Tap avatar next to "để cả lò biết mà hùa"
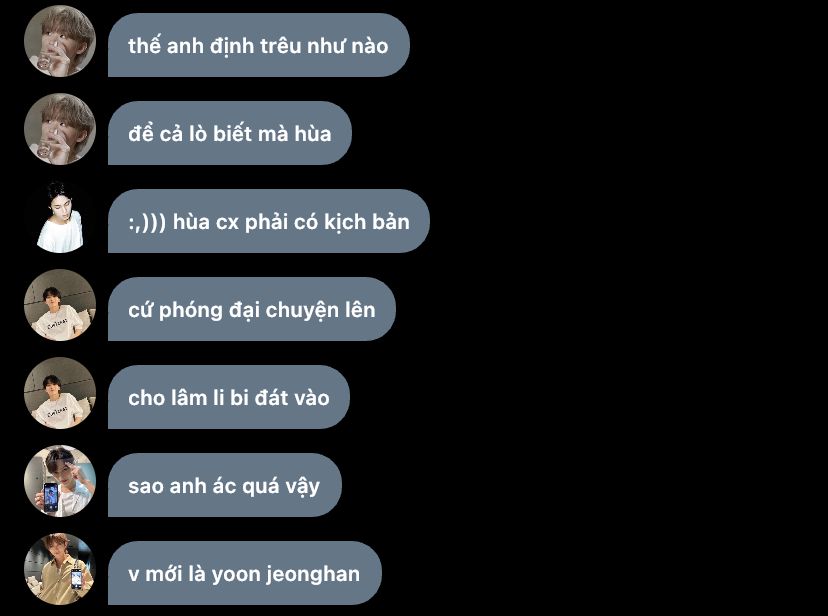Image resolution: width=828 pixels, height=616 pixels. 60,129
